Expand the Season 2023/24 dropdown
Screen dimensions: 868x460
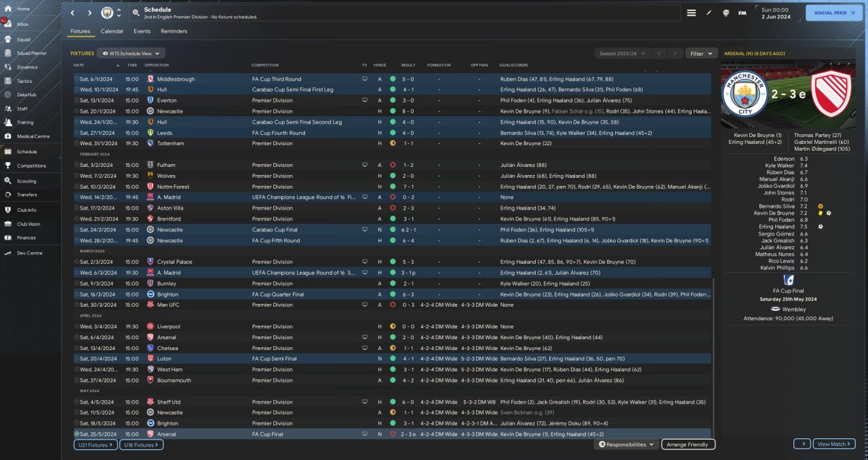pos(622,53)
